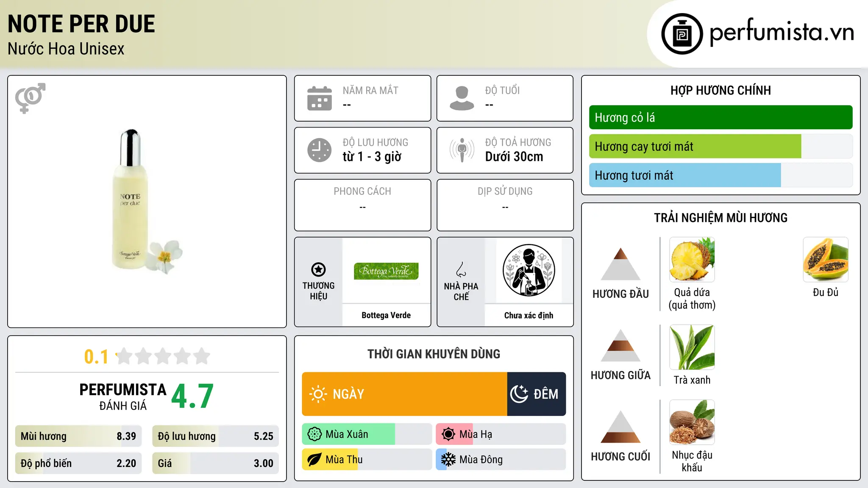Click the TRẢI NGHIỆM MÙI HƯƠNG heading
The width and height of the screenshot is (868, 488).
click(x=721, y=218)
